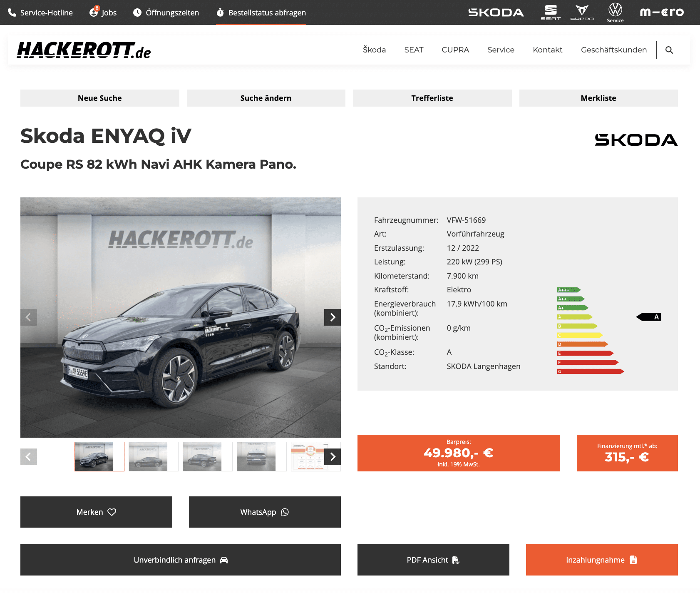The height and width of the screenshot is (593, 700).
Task: Open the m-cro brand logo link
Action: [x=662, y=12]
